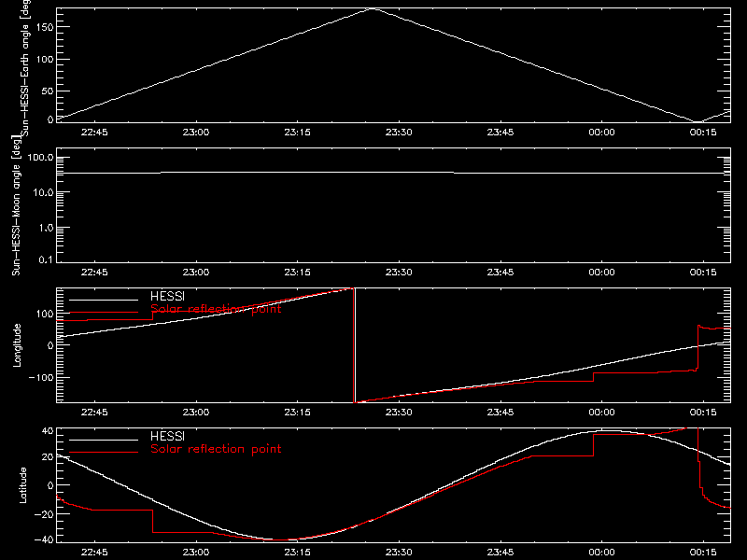
Task: Click 00:00 label under Moon angle plot
Action: [x=601, y=272]
